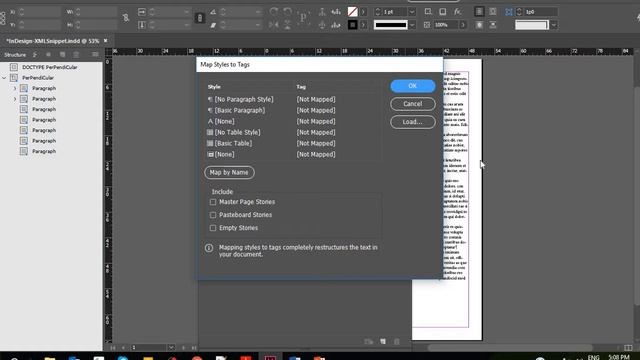Click the jump object text wrap icon
This screenshot has width=640, height=360.
click(493, 25)
